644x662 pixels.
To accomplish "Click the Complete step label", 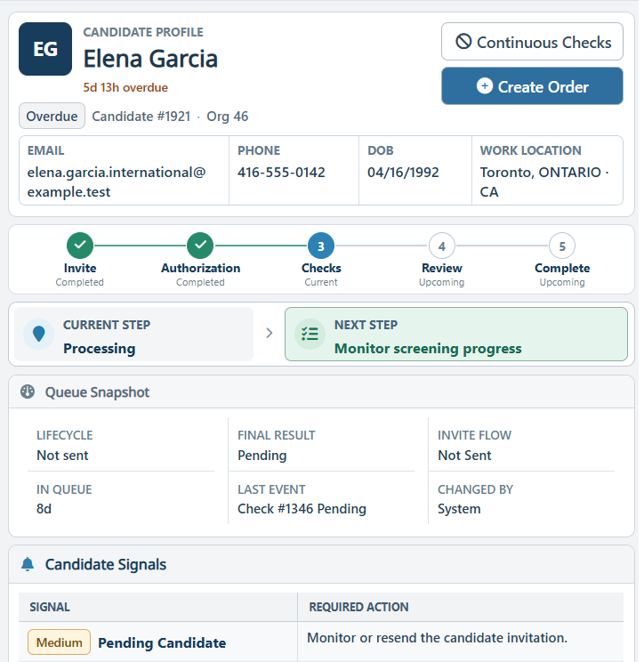I will 562,268.
